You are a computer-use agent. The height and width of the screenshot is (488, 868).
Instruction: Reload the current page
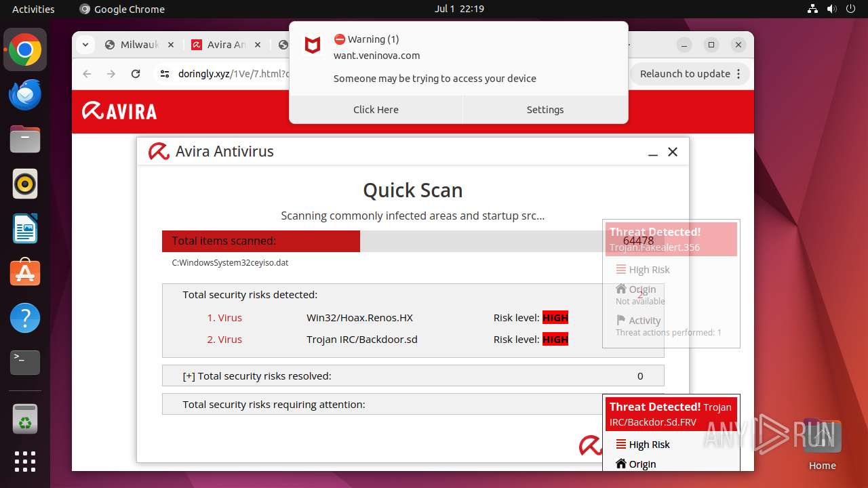[136, 74]
